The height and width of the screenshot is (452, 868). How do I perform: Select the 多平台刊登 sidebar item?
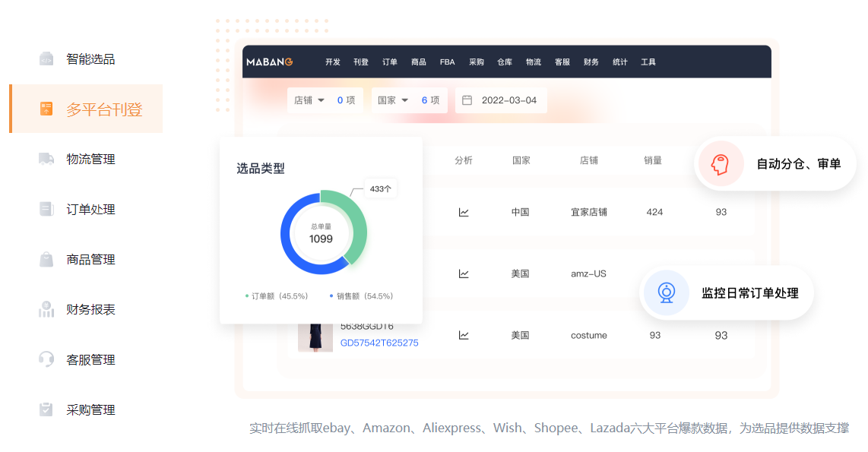[x=87, y=109]
